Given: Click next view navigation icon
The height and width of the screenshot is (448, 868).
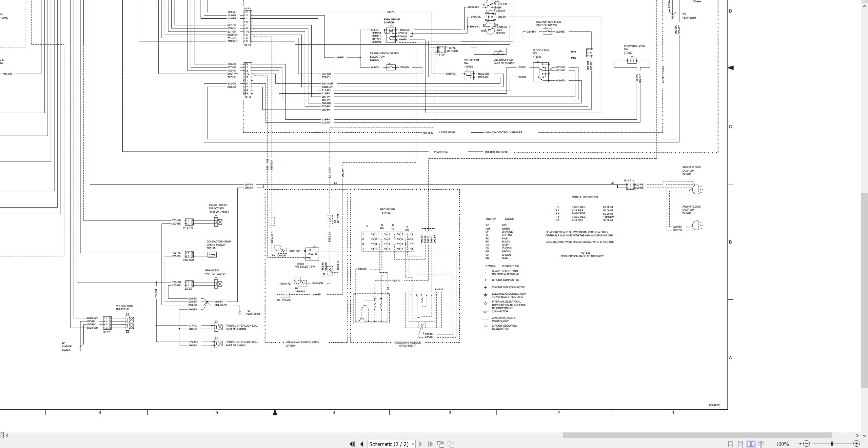Looking at the screenshot, I should click(451, 444).
